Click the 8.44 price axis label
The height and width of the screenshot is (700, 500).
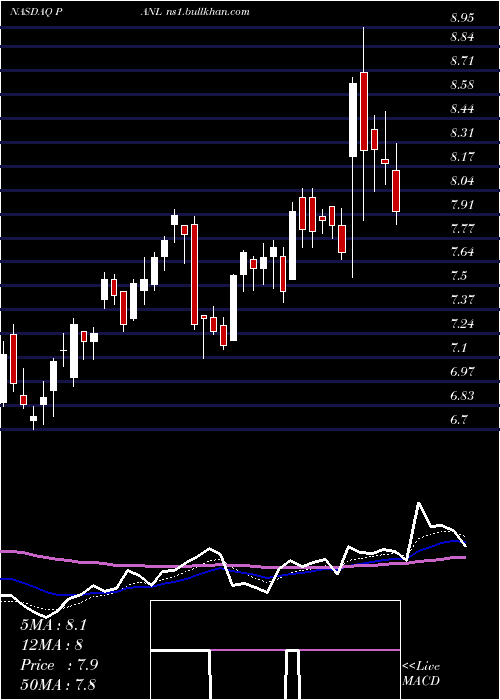point(462,109)
